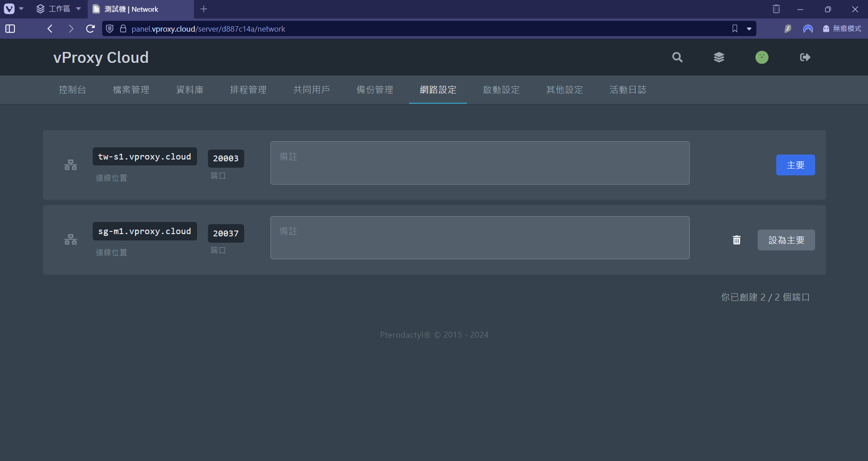868x461 pixels.
Task: Reload the page with the refresh icon
Action: [90, 29]
